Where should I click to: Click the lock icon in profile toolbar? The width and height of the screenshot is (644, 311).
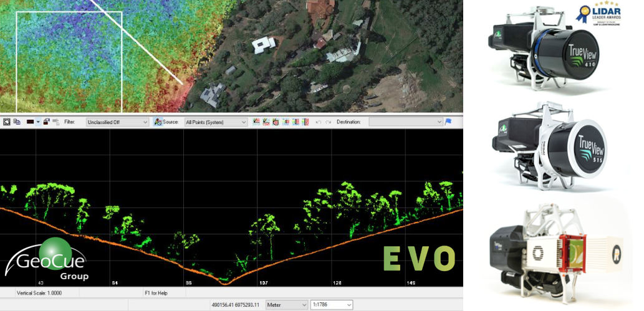(x=46, y=122)
